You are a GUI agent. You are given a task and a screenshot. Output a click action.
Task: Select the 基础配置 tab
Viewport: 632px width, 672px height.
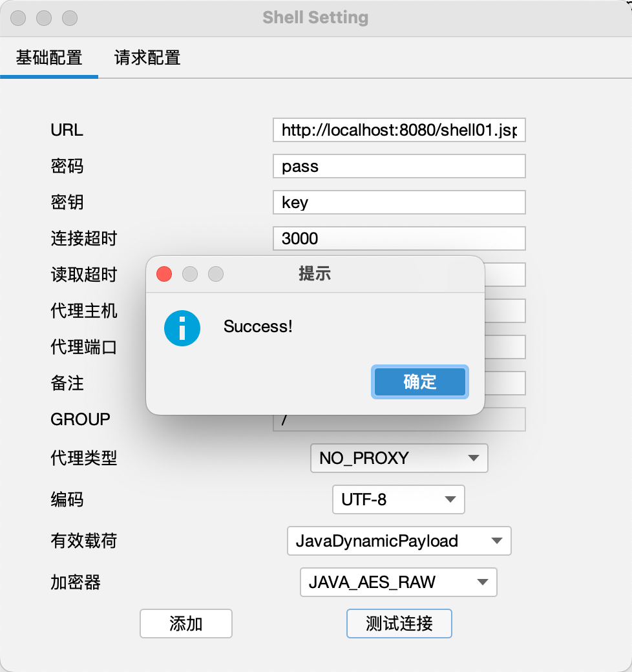(49, 58)
